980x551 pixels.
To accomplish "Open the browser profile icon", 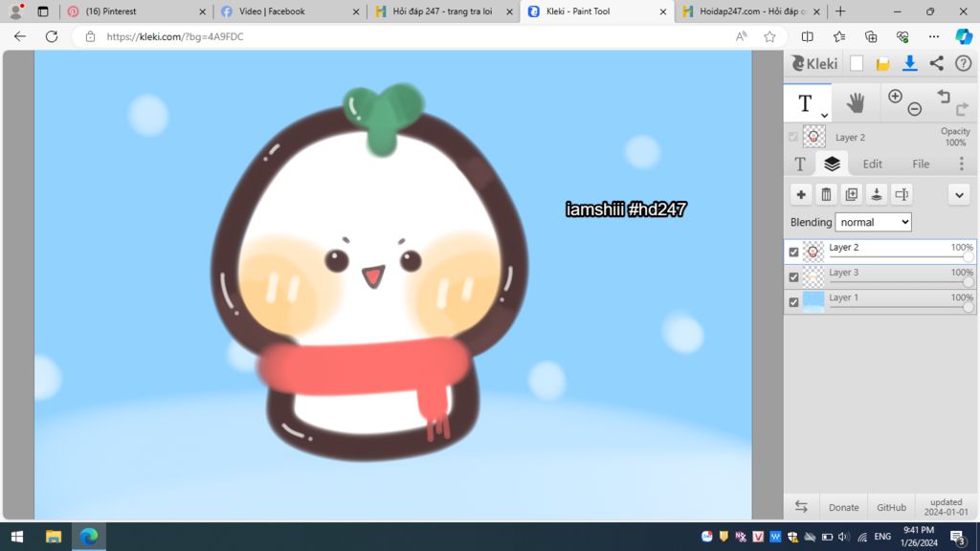I will 15,11.
